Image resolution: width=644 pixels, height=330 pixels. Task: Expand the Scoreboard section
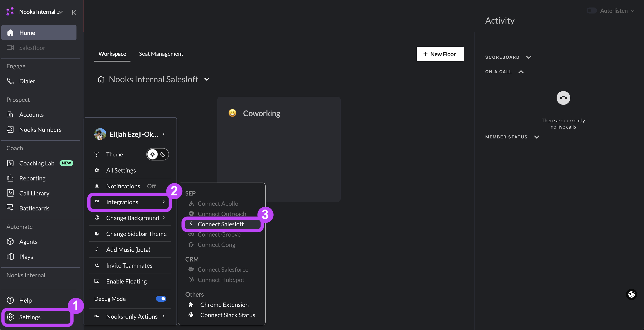[x=529, y=57]
